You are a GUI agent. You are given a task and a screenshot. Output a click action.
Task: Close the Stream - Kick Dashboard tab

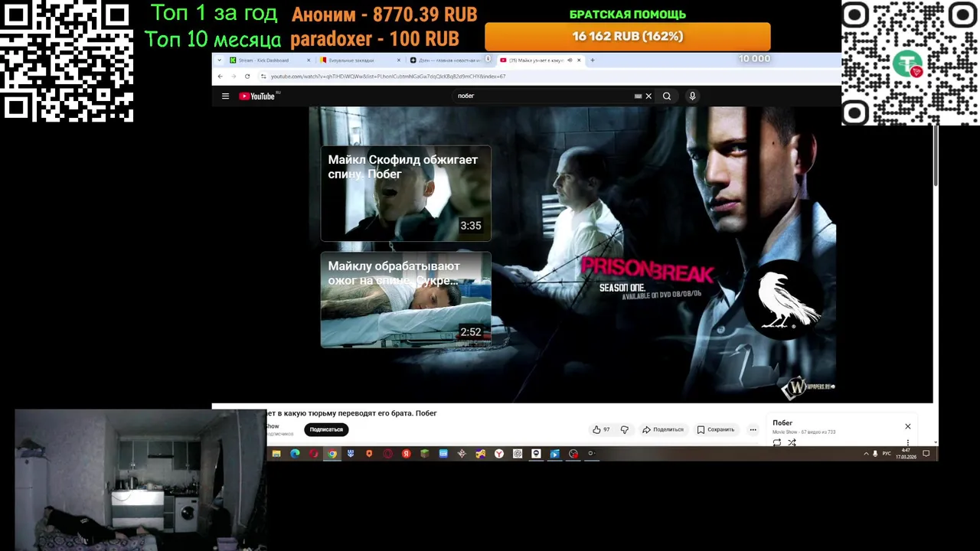pyautogui.click(x=309, y=60)
